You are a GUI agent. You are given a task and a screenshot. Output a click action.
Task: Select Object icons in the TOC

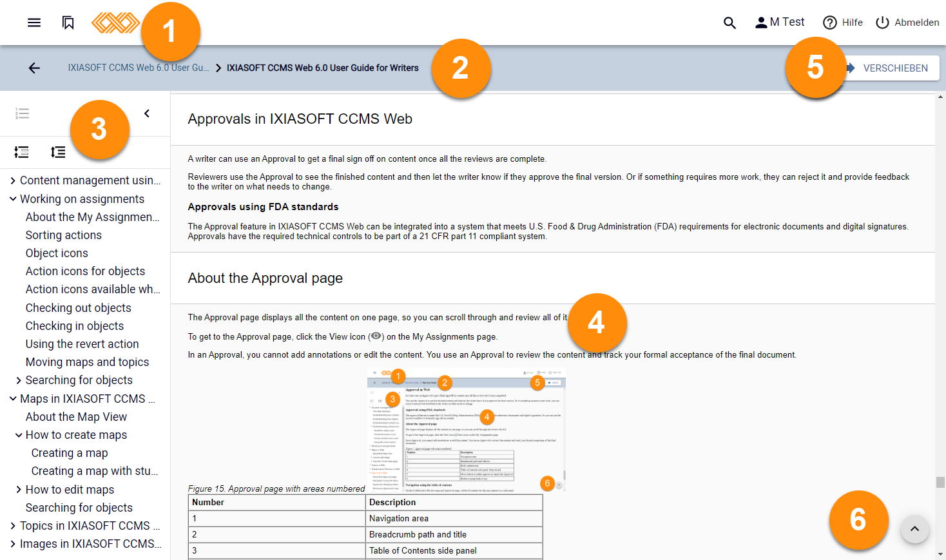coord(57,253)
